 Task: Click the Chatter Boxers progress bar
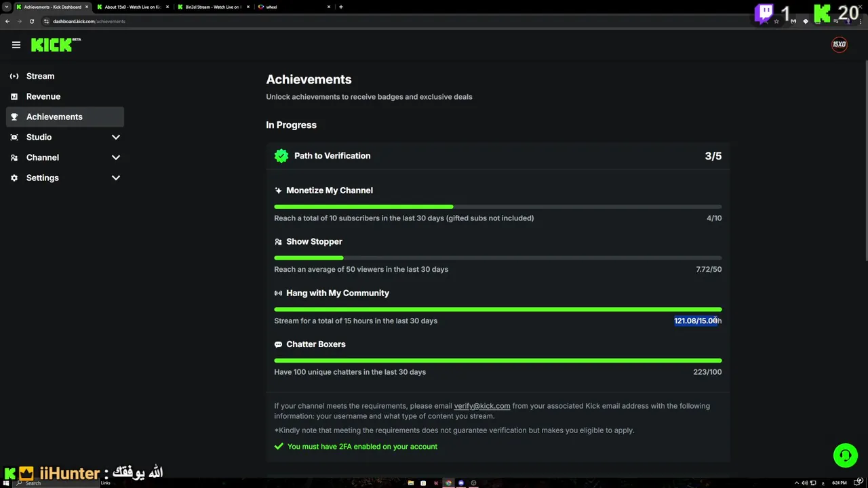point(498,361)
